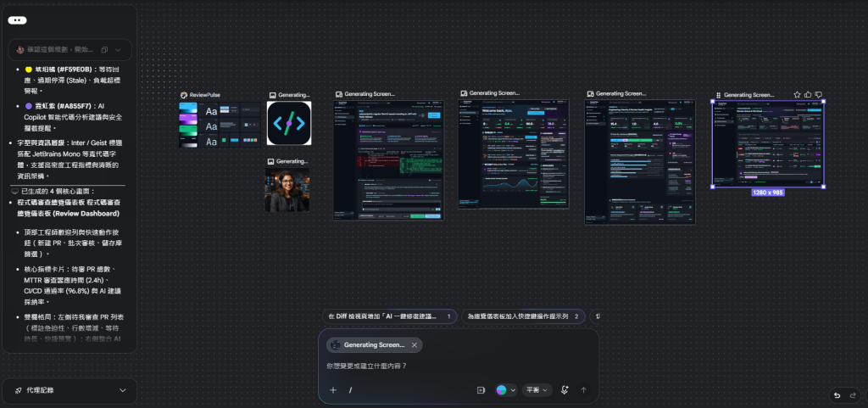Copy the plan via header copy icon
Screen dimensions: 868x408
[104, 50]
